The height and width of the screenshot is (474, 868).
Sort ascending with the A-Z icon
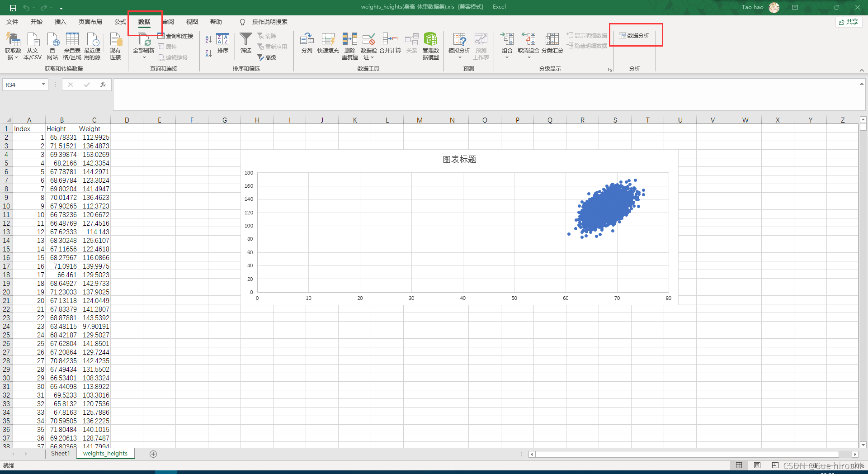coord(208,39)
